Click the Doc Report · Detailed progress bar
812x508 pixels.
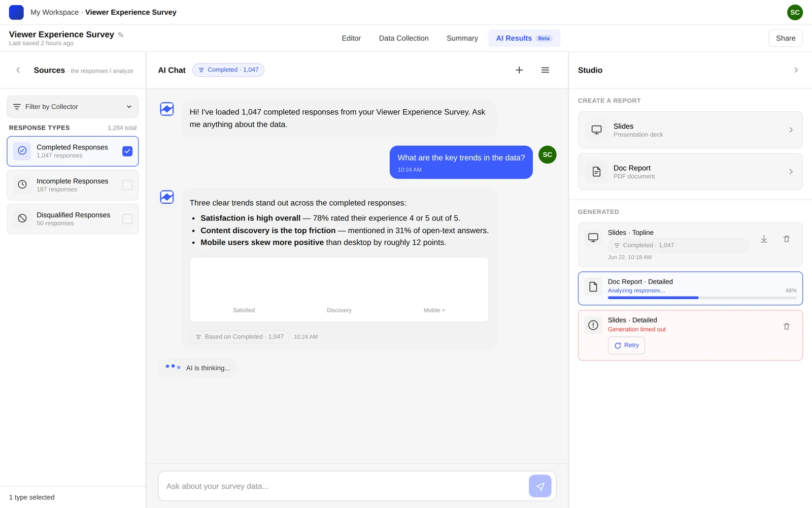pyautogui.click(x=702, y=298)
